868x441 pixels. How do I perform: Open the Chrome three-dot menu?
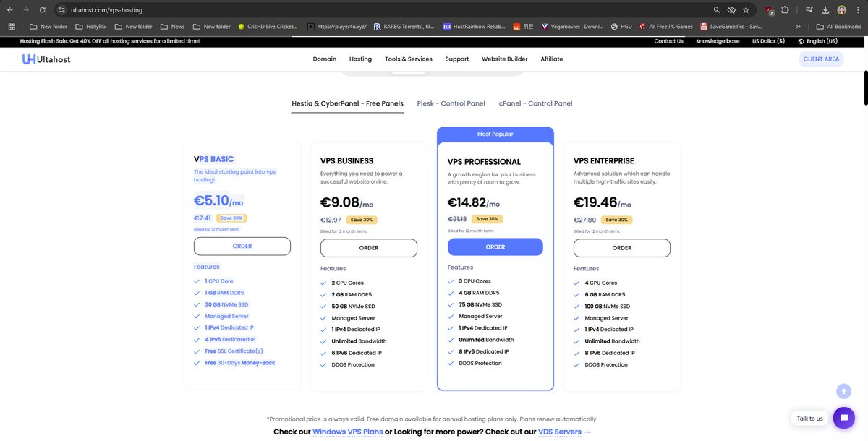(858, 10)
